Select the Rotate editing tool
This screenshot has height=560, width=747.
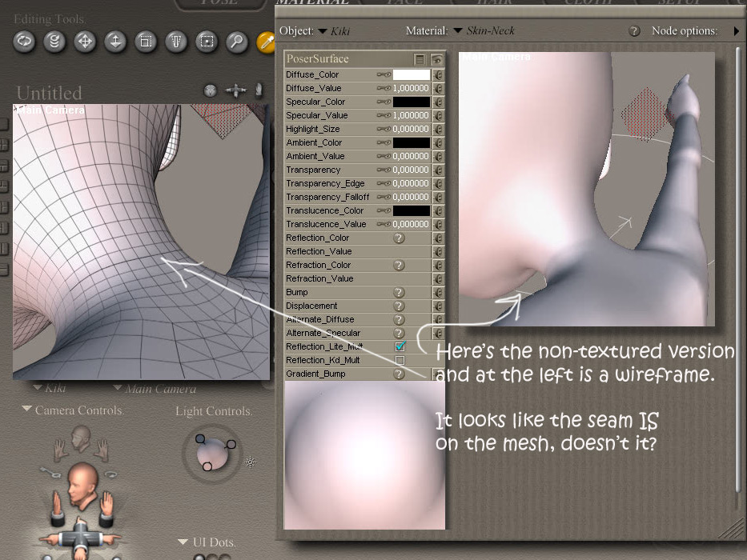coord(24,42)
